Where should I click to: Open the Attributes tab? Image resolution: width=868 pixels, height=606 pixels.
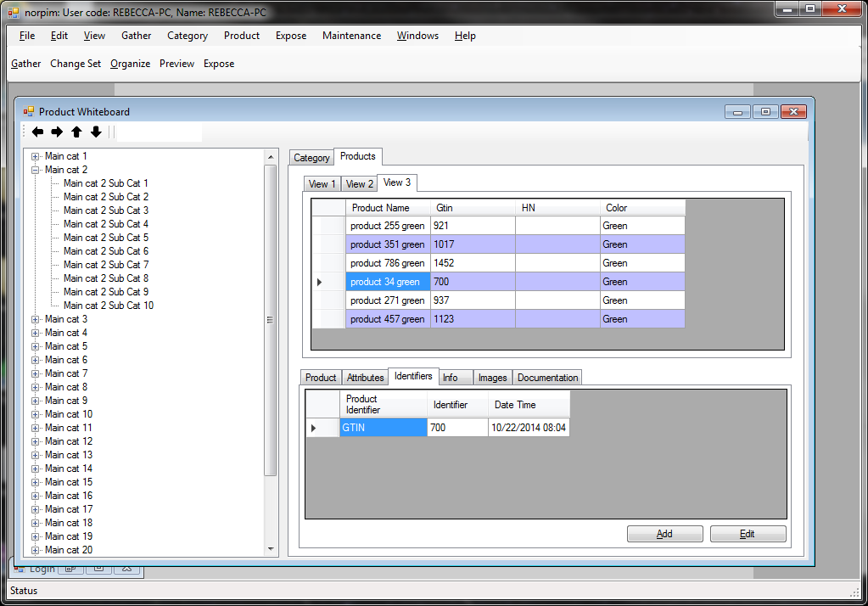pos(366,377)
